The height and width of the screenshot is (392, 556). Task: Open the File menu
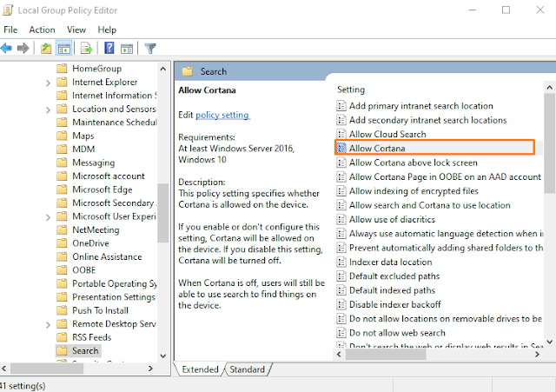[10, 30]
